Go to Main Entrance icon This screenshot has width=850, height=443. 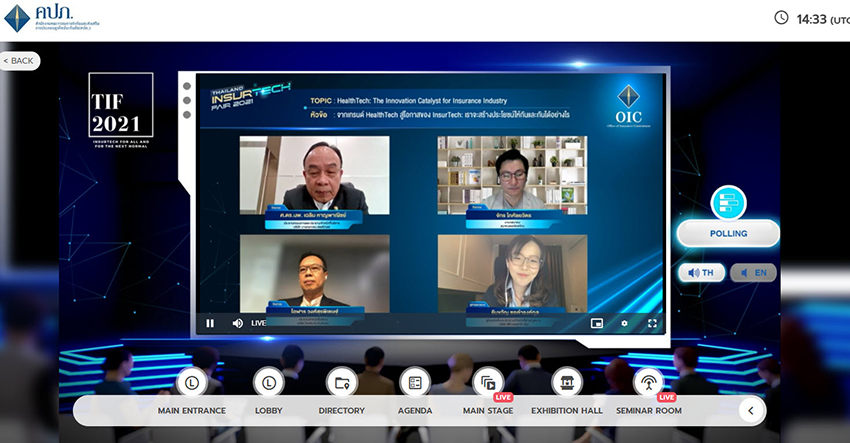[192, 382]
